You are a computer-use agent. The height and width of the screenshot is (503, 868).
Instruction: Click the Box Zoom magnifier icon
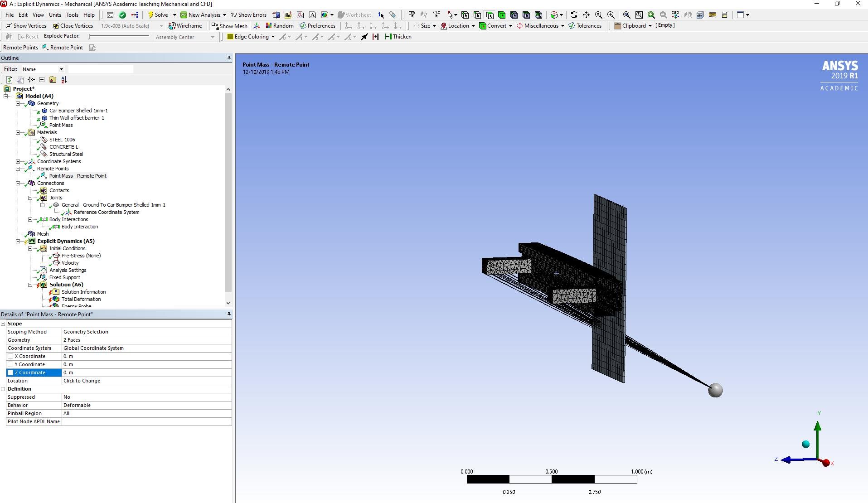click(611, 15)
